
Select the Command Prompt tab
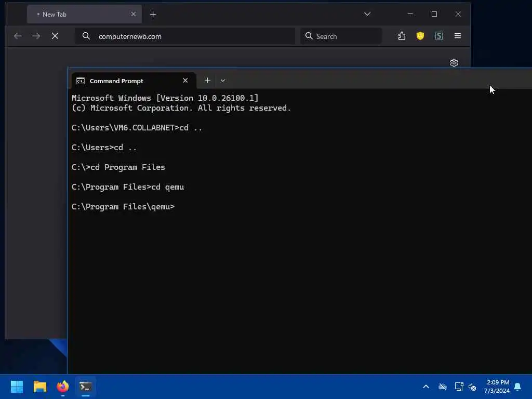click(x=134, y=81)
